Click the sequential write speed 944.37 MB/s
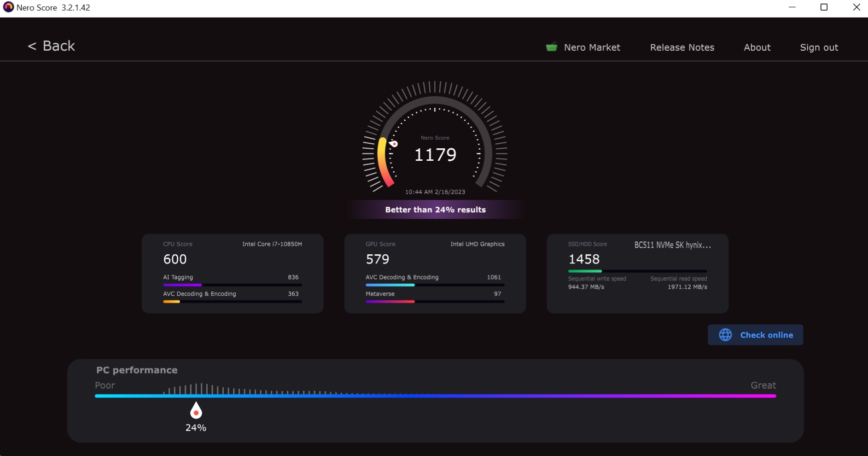 (x=586, y=287)
